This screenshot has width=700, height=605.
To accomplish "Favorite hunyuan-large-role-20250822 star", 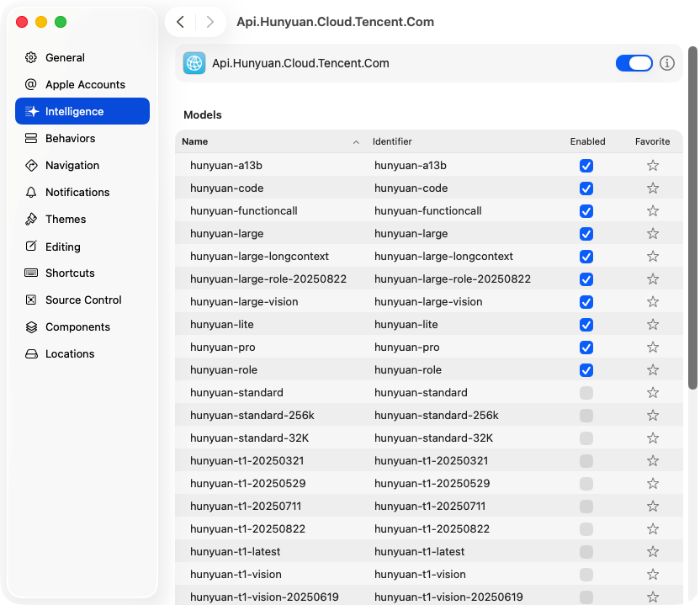I will point(653,279).
